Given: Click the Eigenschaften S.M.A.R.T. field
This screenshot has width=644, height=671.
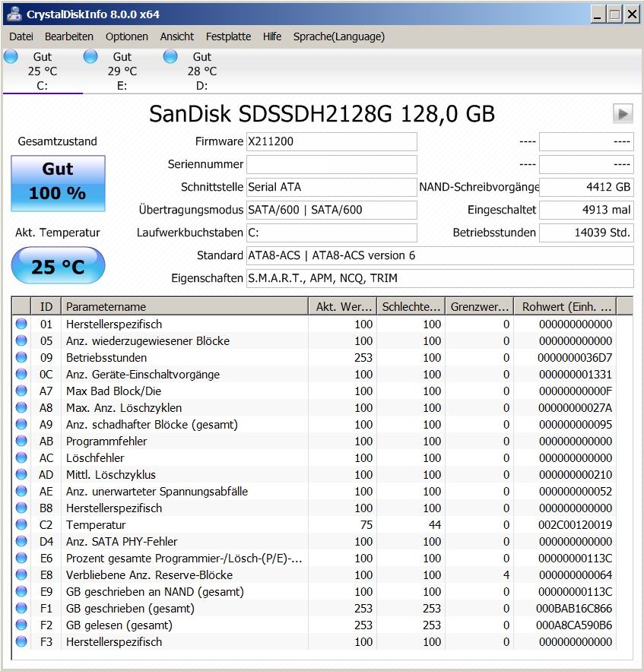Looking at the screenshot, I should pyautogui.click(x=439, y=278).
